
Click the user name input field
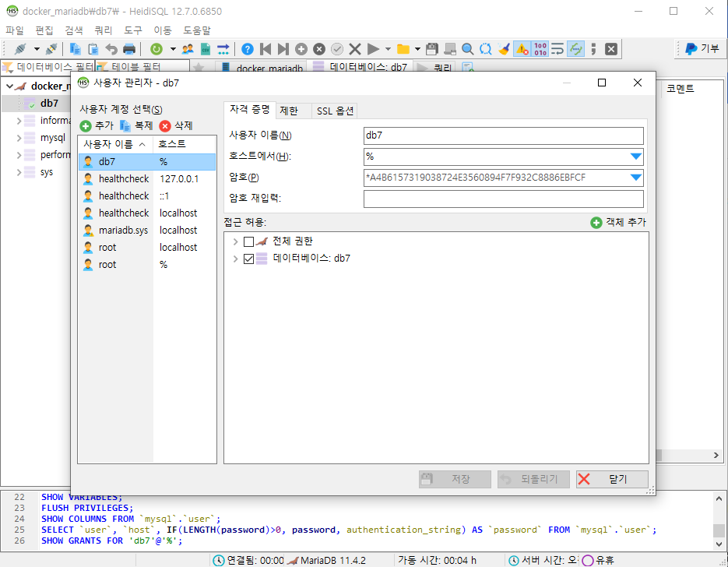503,136
